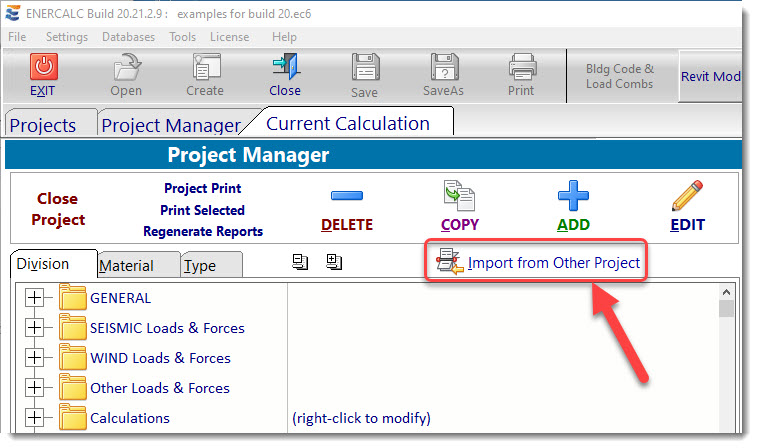Select the Calculations folder in tree
The image size is (757, 448).
point(129,418)
